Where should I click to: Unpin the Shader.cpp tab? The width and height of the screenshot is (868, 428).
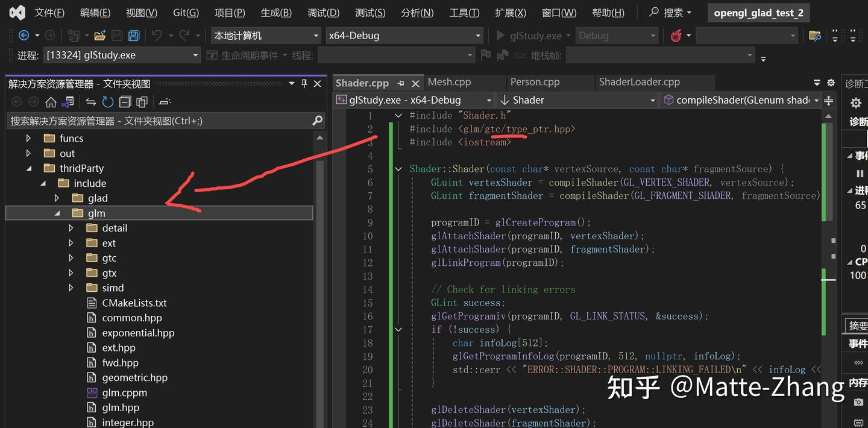(x=401, y=83)
